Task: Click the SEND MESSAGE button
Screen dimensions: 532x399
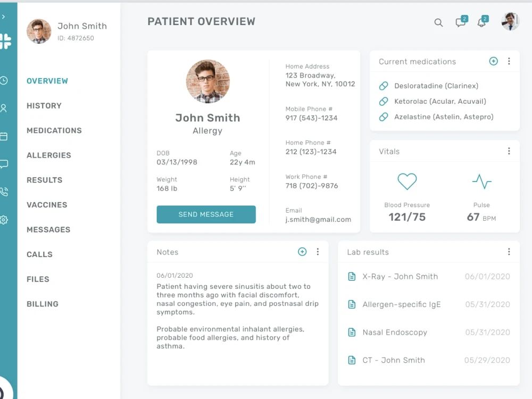Action: 206,214
